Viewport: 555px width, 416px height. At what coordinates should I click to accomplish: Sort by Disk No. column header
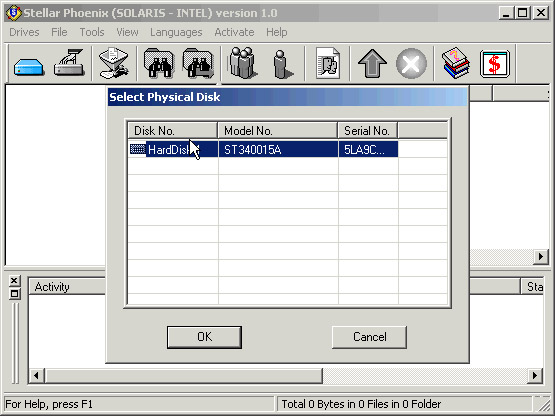click(x=172, y=131)
